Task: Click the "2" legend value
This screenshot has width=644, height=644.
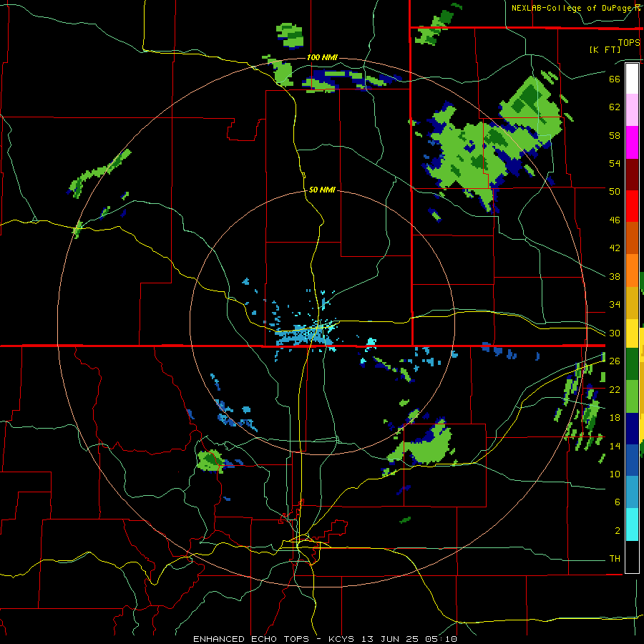Action: coord(618,531)
